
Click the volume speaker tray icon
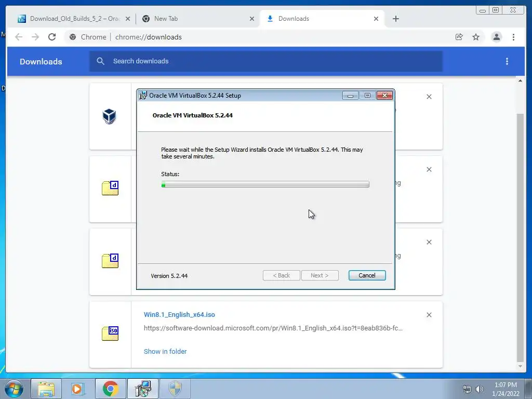(x=479, y=389)
